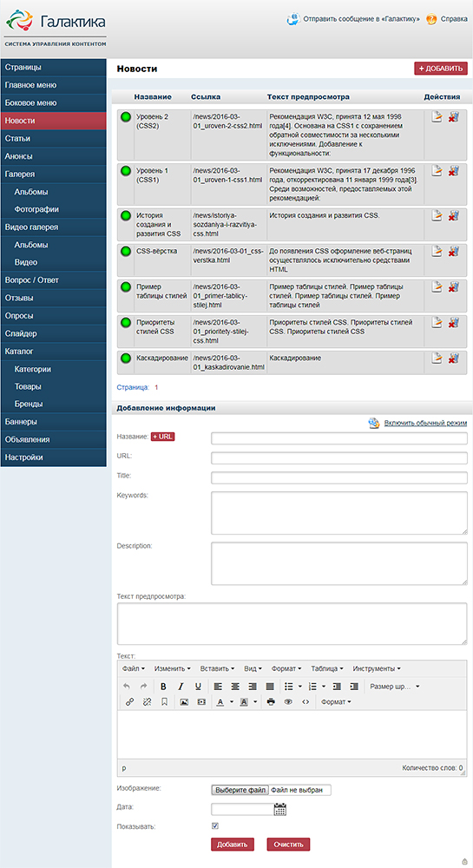Click the '+ ДОБАВИТЬ' button
The width and height of the screenshot is (473, 868).
[x=441, y=68]
